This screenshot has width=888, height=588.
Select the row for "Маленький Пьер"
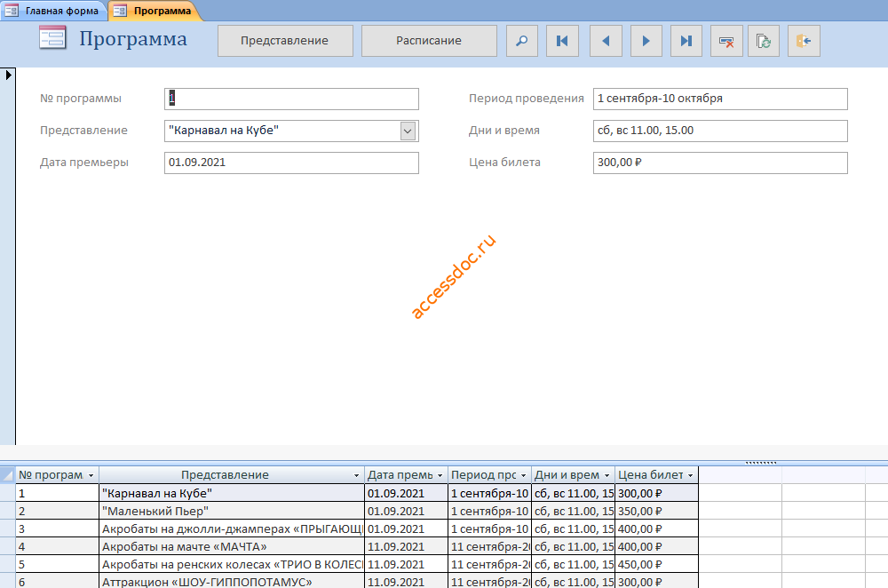click(357, 511)
